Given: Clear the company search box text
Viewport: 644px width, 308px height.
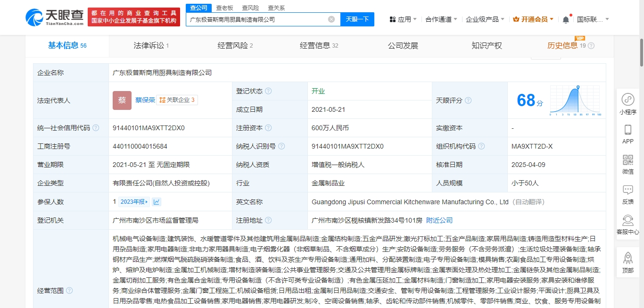Looking at the screenshot, I should [331, 19].
